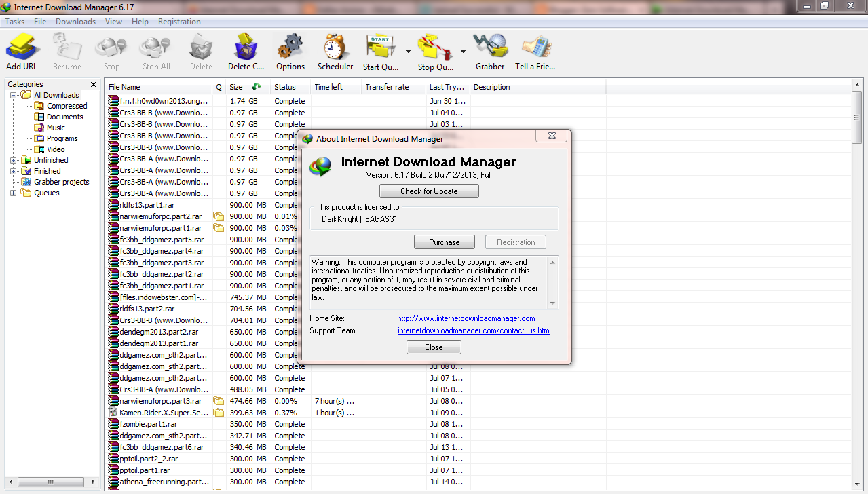Collapse the All Downloads tree node
The image size is (868, 494).
(x=14, y=95)
